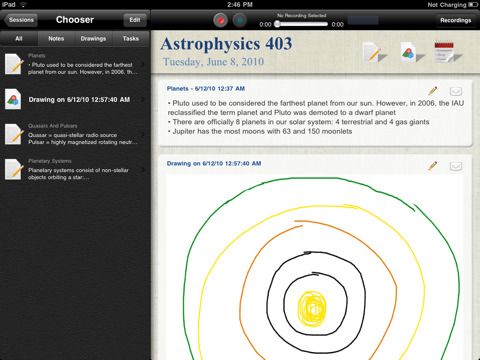The width and height of the screenshot is (480, 360).
Task: Share the drawing using envelope icon
Action: pos(456,166)
